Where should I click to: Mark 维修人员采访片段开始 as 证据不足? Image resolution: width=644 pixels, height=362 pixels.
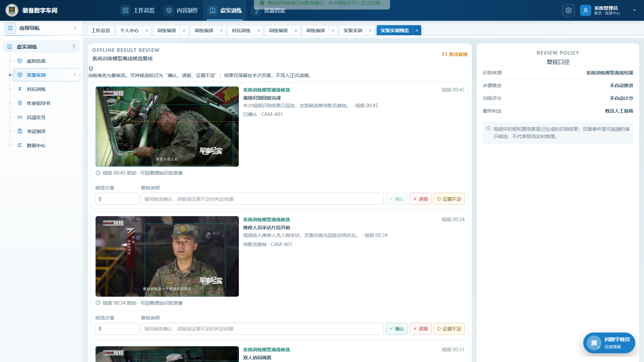pos(449,329)
